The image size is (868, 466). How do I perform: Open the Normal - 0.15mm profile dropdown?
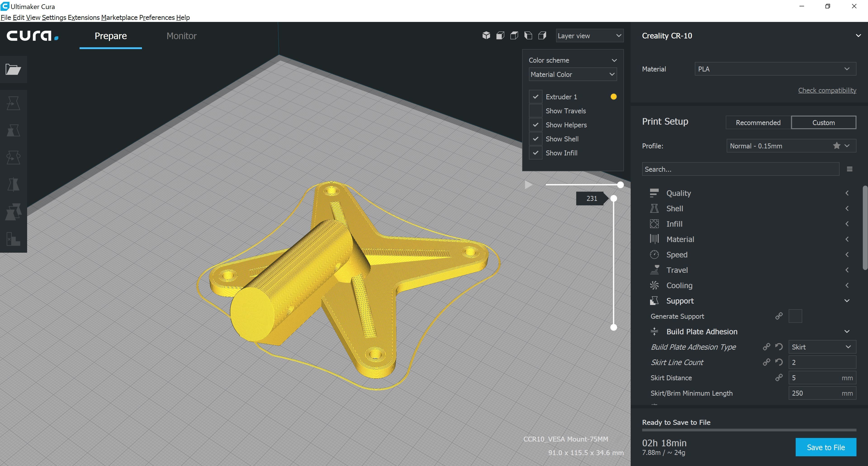791,146
